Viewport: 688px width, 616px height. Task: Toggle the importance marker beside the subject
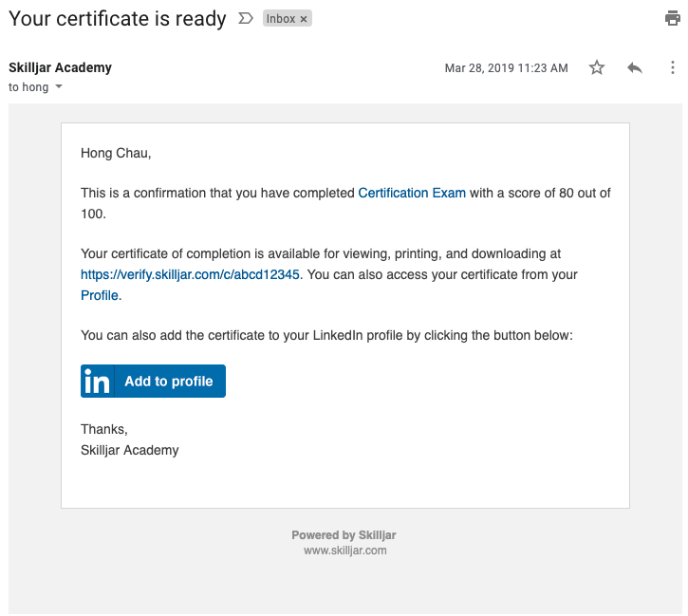tap(246, 19)
